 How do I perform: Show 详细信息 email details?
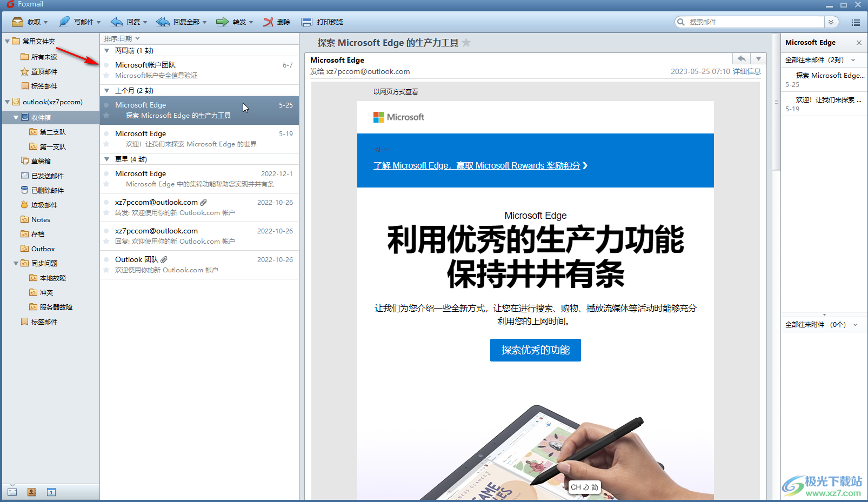click(747, 71)
